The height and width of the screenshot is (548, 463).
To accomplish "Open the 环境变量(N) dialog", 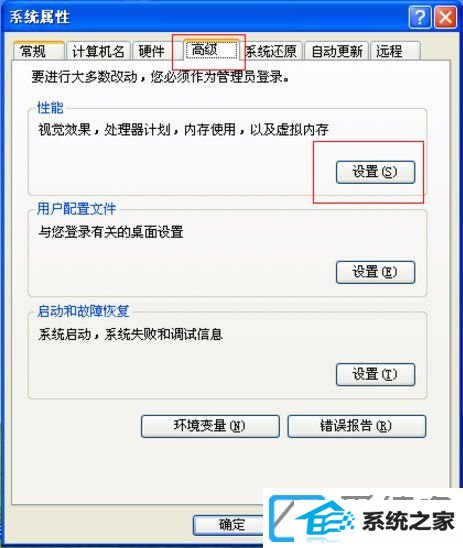I will coord(210,426).
